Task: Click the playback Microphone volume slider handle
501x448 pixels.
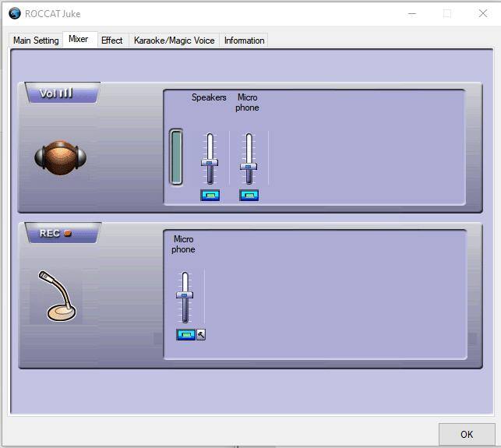Action: click(x=249, y=166)
